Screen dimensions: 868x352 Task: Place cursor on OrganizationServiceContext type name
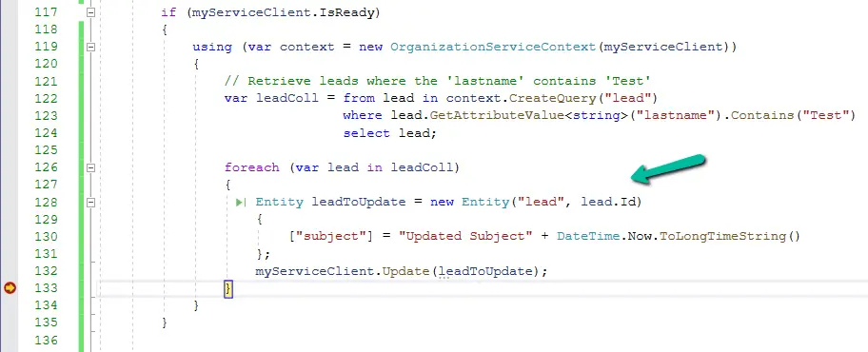[x=493, y=47]
